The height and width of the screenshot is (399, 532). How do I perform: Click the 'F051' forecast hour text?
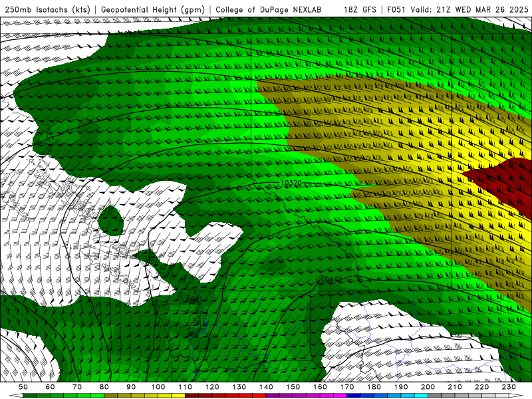pyautogui.click(x=397, y=10)
